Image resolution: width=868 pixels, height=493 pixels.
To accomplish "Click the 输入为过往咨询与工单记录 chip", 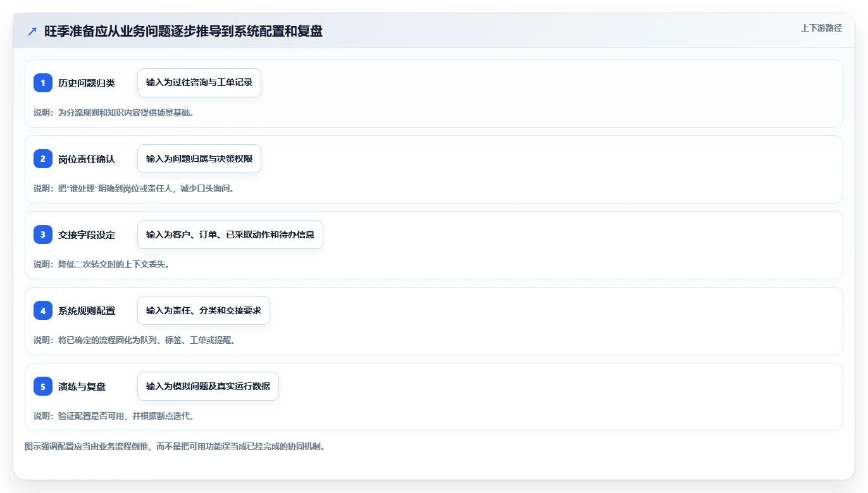I will pos(199,83).
